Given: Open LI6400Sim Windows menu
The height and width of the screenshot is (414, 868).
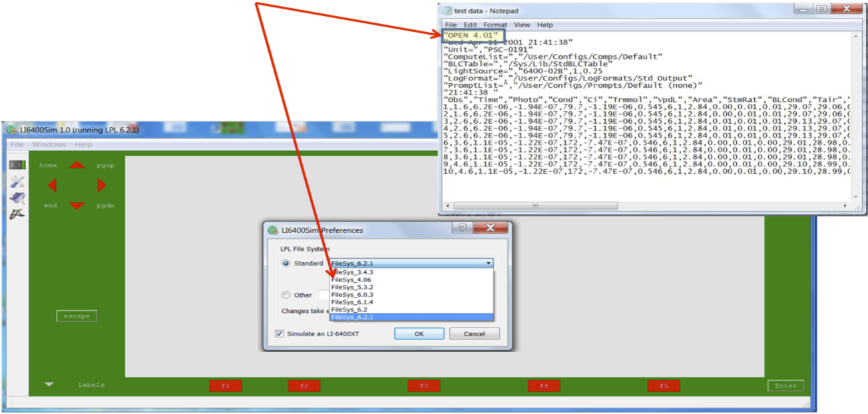Looking at the screenshot, I should coord(49,144).
